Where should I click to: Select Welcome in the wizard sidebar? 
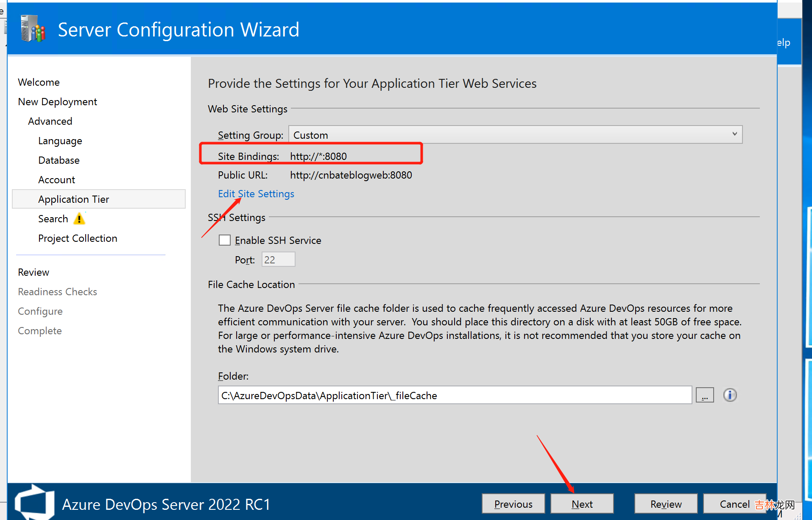39,82
